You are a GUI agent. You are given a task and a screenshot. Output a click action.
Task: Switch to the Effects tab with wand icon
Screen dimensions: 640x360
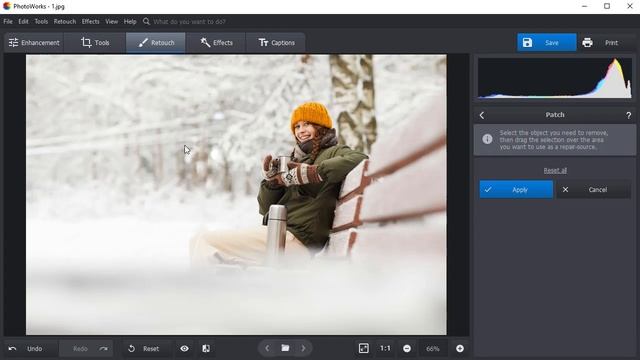pos(216,42)
